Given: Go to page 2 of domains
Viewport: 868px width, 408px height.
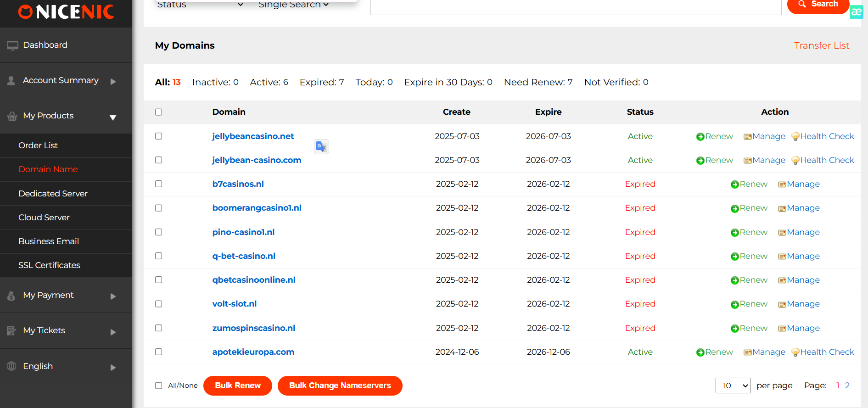Looking at the screenshot, I should 847,386.
